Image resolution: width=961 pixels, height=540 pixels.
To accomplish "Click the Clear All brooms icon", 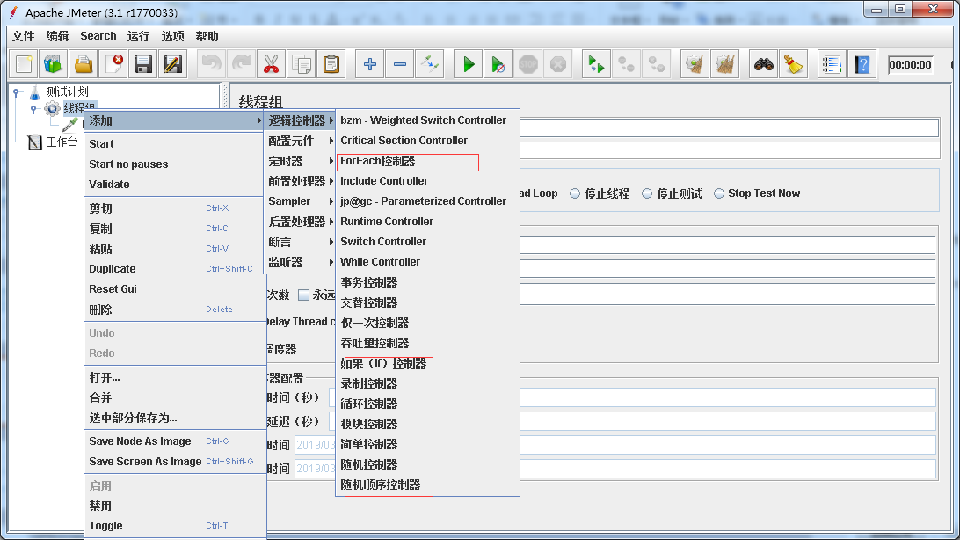I will point(724,64).
